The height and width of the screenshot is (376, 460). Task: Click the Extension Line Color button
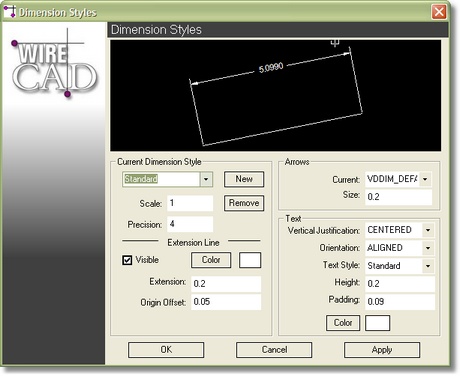tap(211, 260)
